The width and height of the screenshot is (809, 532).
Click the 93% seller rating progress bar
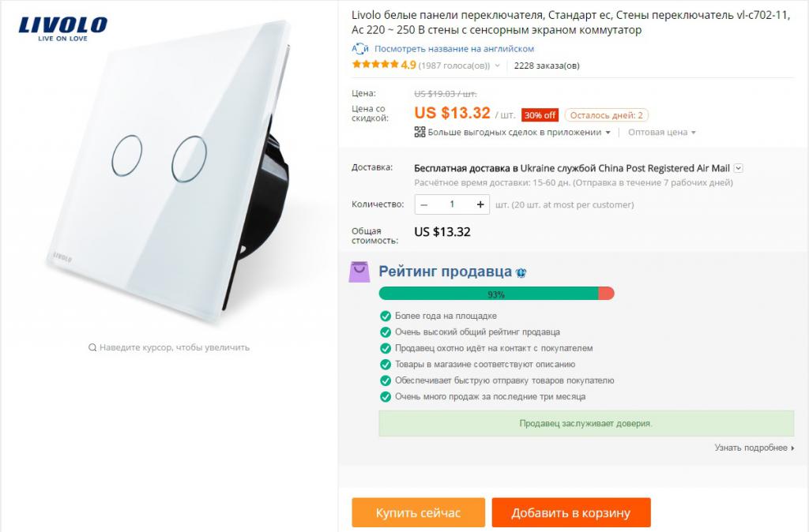click(496, 294)
